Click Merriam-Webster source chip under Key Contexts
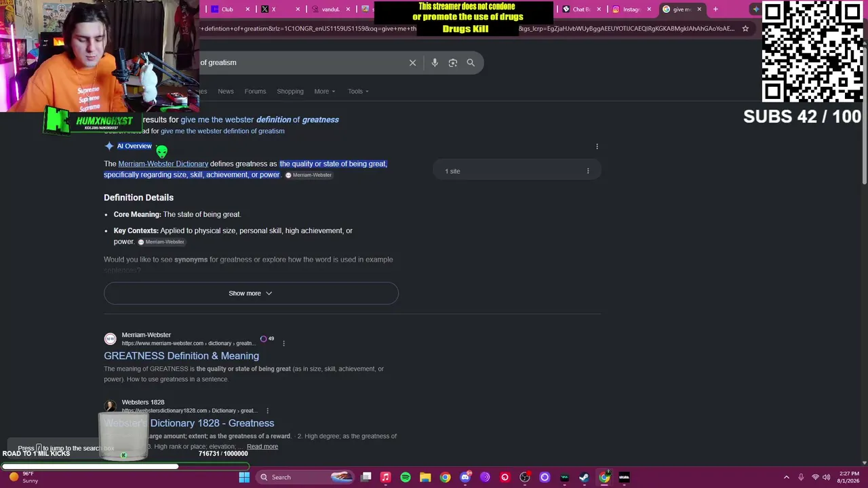 pyautogui.click(x=161, y=242)
